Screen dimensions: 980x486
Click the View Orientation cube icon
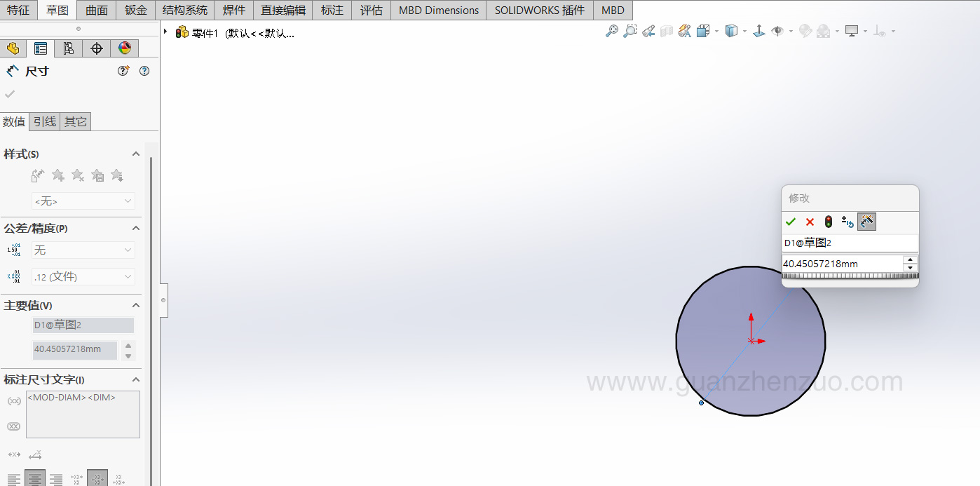703,31
